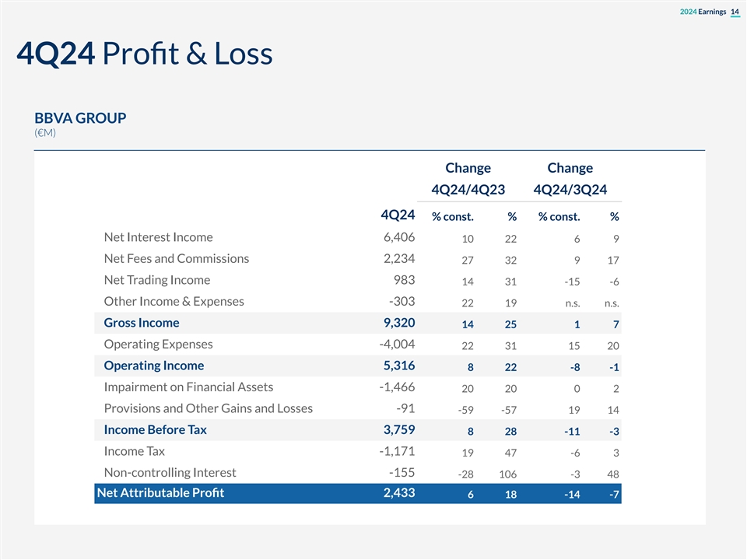Click Impairment on Financial Assets label
747x560 pixels.
point(188,387)
